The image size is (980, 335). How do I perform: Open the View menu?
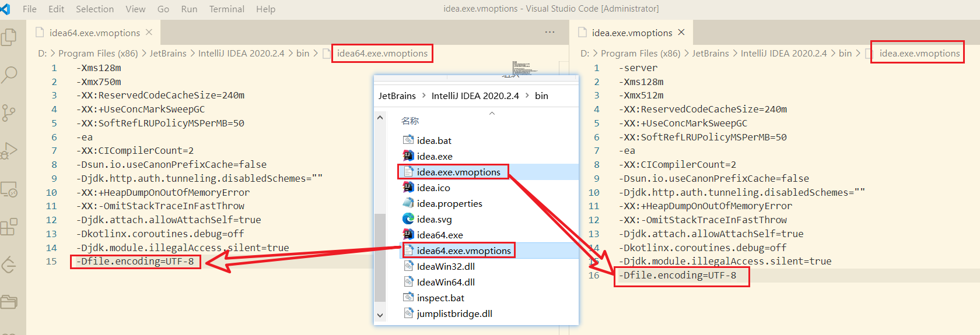[135, 9]
